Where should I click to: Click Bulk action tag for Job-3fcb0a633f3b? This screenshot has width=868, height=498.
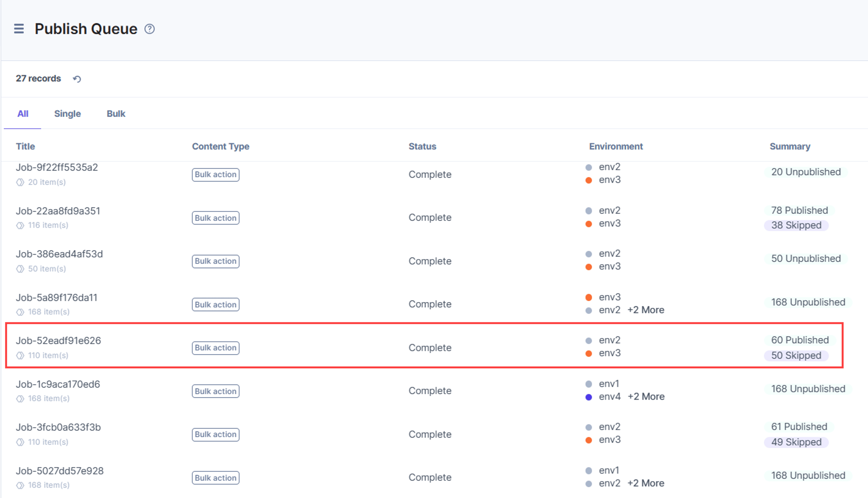[x=216, y=434]
